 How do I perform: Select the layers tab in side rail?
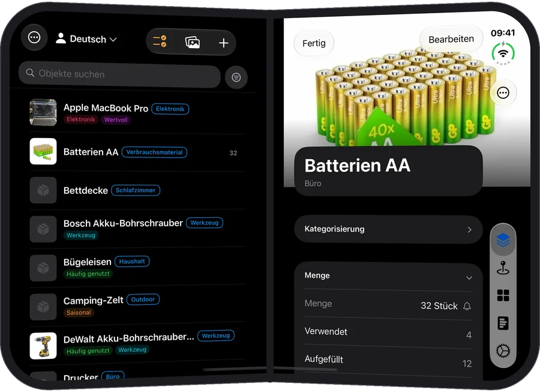coord(503,240)
